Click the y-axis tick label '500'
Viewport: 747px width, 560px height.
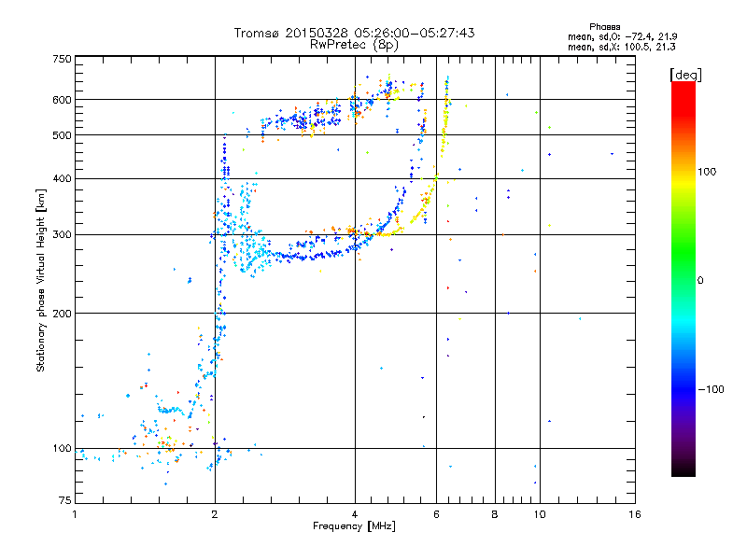(62, 135)
